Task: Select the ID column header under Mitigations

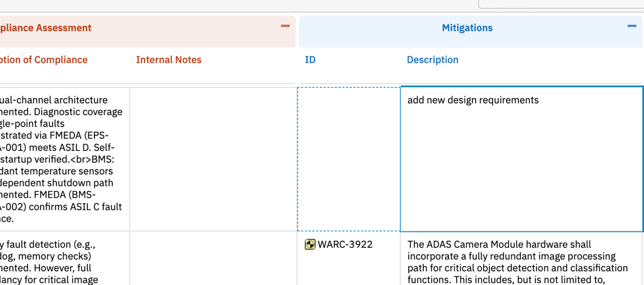Action: pyautogui.click(x=310, y=60)
